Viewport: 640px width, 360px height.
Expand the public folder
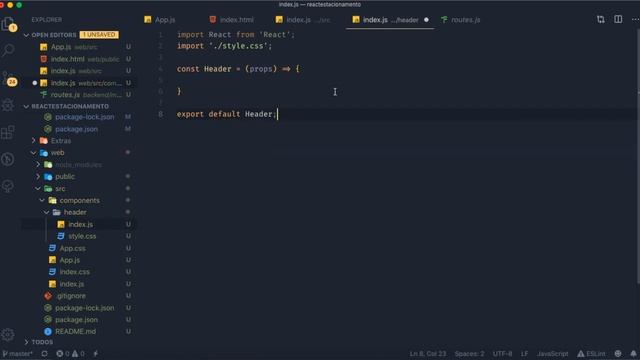(x=38, y=176)
